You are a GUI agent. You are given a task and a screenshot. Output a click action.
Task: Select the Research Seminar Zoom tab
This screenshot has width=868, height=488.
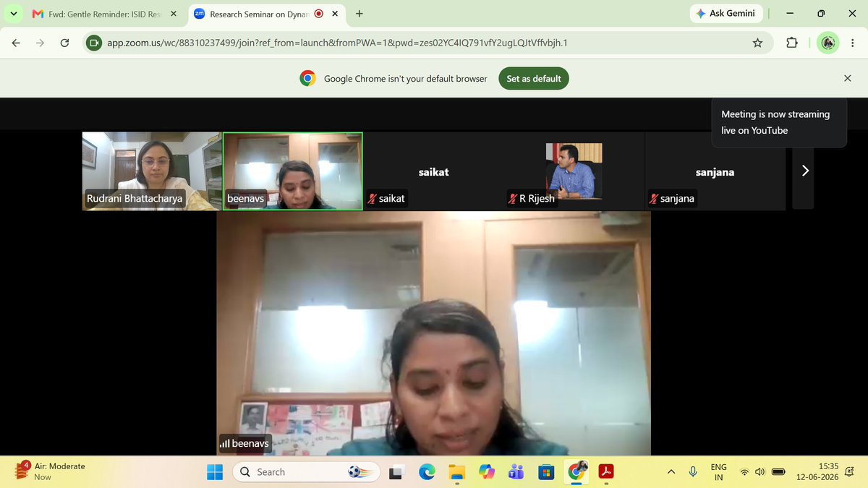pyautogui.click(x=265, y=13)
